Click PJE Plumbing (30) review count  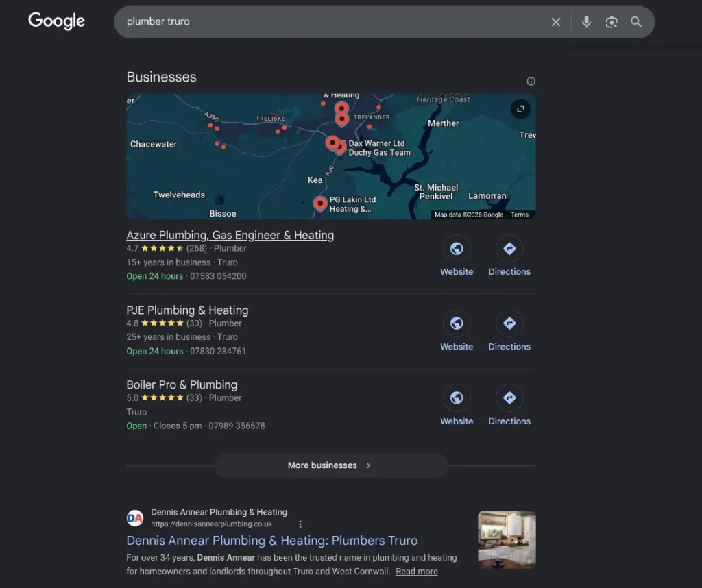click(194, 323)
